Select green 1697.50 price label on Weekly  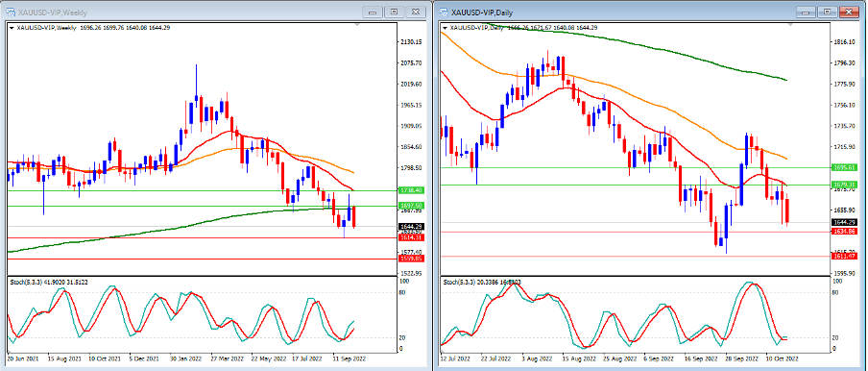[411, 206]
